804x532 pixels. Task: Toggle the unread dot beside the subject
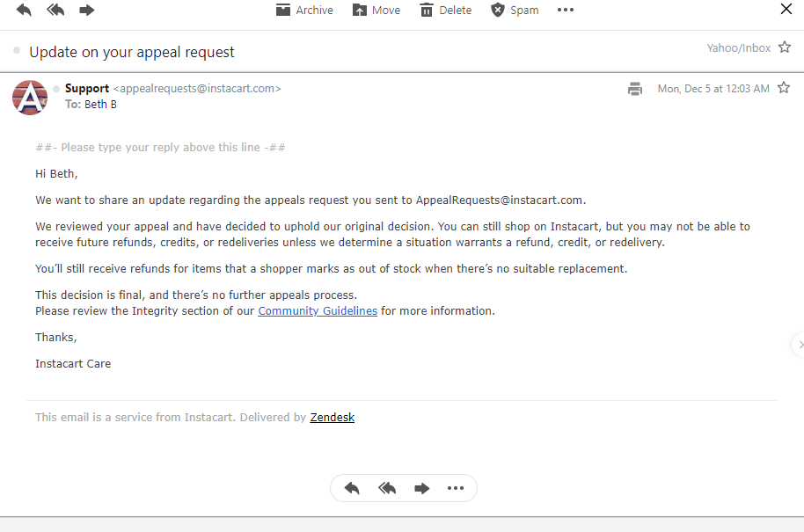coord(17,50)
